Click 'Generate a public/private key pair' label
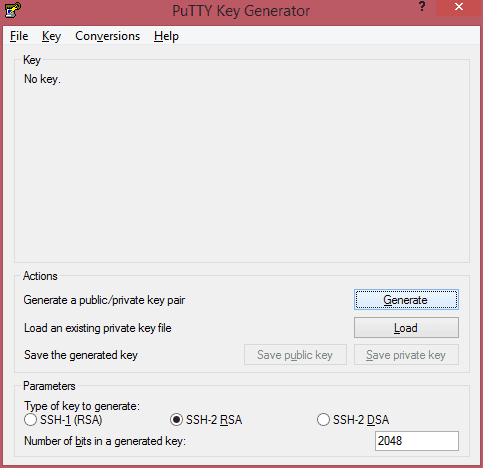The width and height of the screenshot is (483, 468). pos(104,300)
